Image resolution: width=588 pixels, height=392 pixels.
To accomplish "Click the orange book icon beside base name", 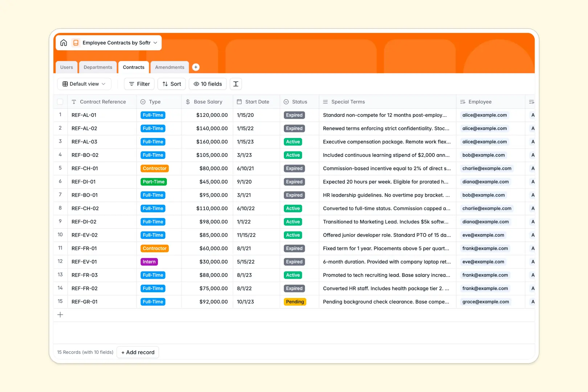I will coord(76,42).
